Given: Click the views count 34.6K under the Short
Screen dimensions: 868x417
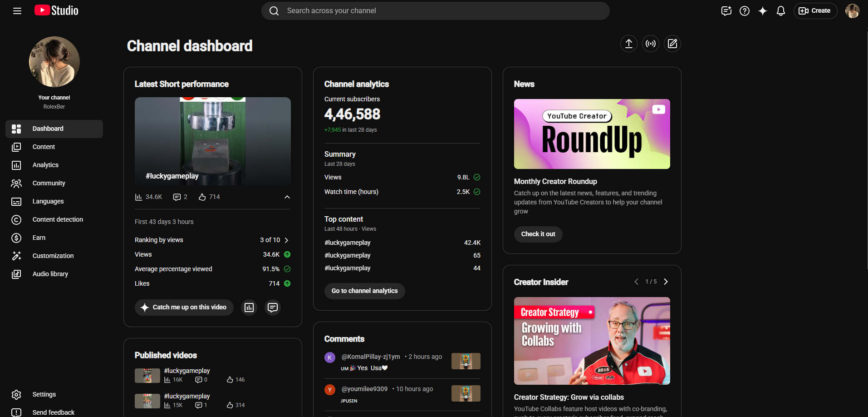Looking at the screenshot, I should click(x=148, y=197).
